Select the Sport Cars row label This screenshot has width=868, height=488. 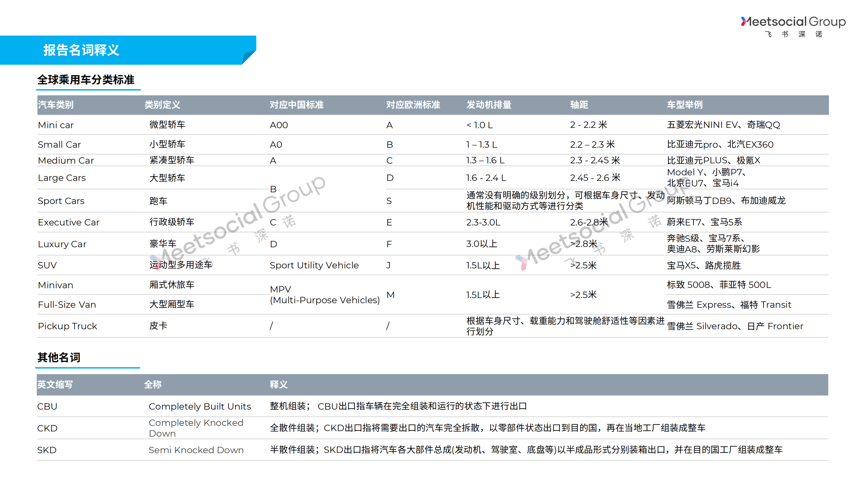point(61,201)
